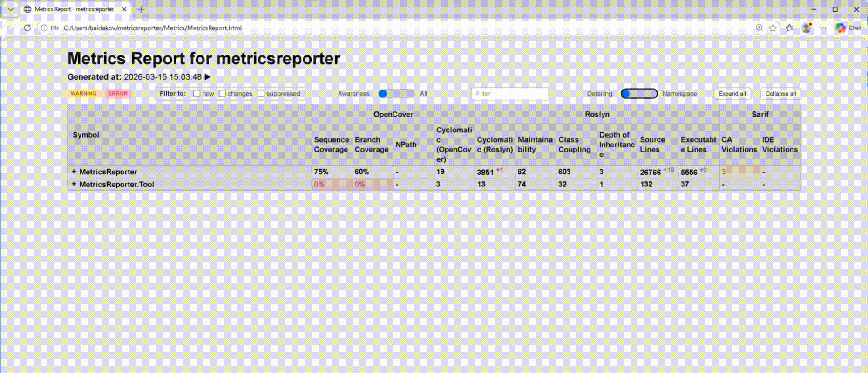Close the Metrics Report browser tab

coord(124,9)
